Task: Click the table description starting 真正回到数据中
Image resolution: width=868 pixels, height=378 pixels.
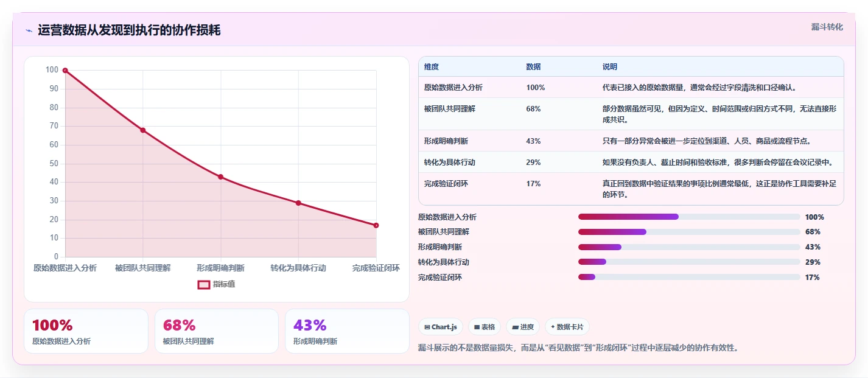Action: click(x=719, y=189)
